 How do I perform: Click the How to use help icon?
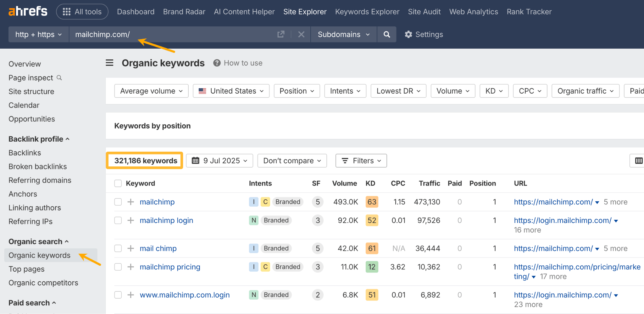[x=217, y=62]
